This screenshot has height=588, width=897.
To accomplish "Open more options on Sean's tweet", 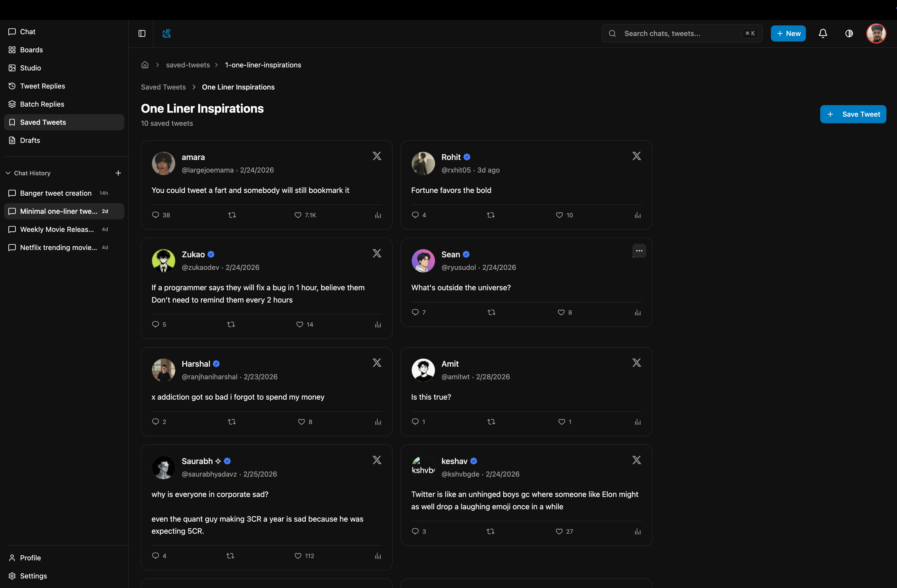I will click(639, 251).
